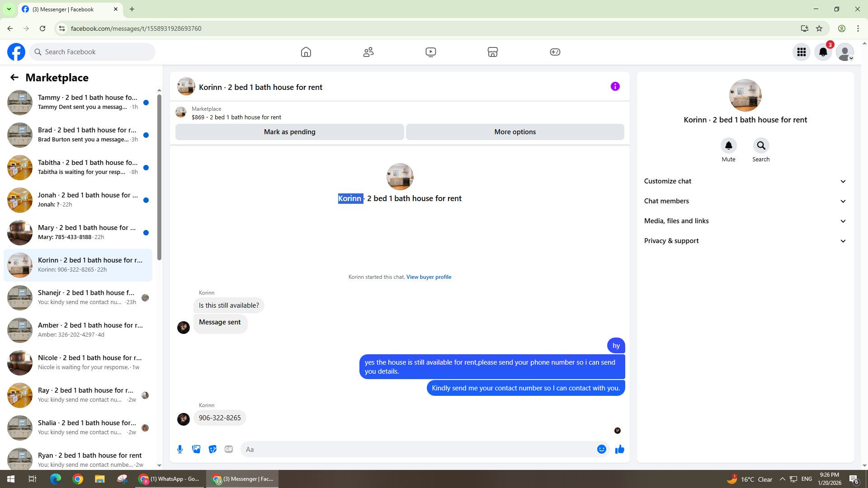This screenshot has width=868, height=488.
Task: Open the tab search dropdown arrow
Action: [9, 9]
